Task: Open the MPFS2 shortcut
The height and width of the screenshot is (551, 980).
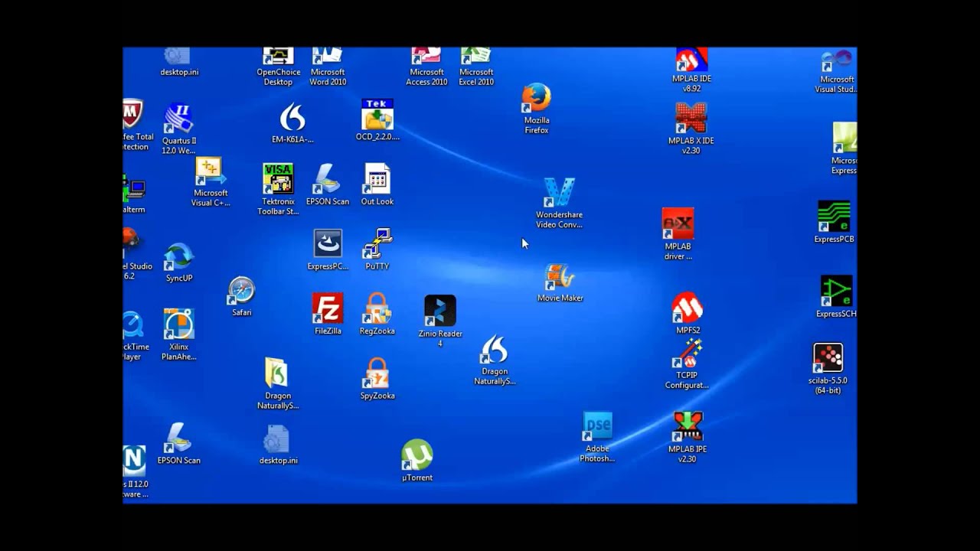Action: [x=688, y=313]
